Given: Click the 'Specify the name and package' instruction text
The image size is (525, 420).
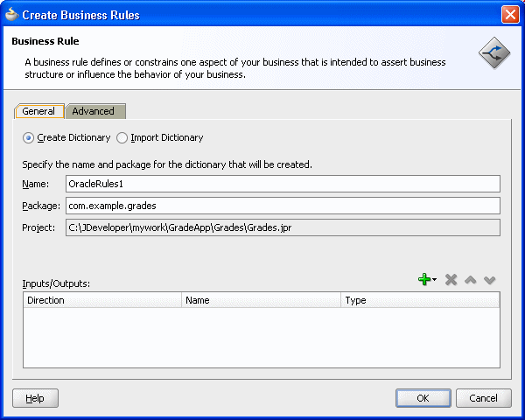Looking at the screenshot, I should pos(167,164).
